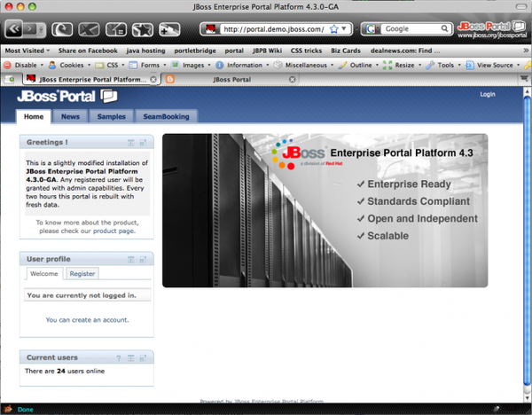The width and height of the screenshot is (532, 415).
Task: Open the CSS developer toolbar menu
Action: pos(110,65)
